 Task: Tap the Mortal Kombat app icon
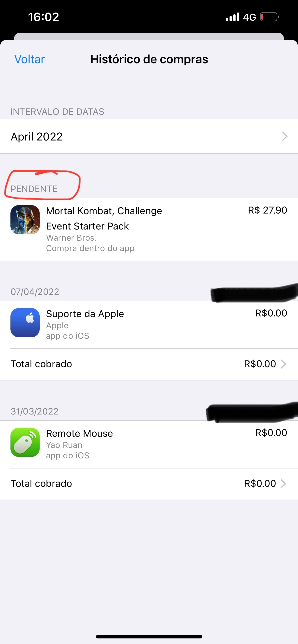click(25, 220)
